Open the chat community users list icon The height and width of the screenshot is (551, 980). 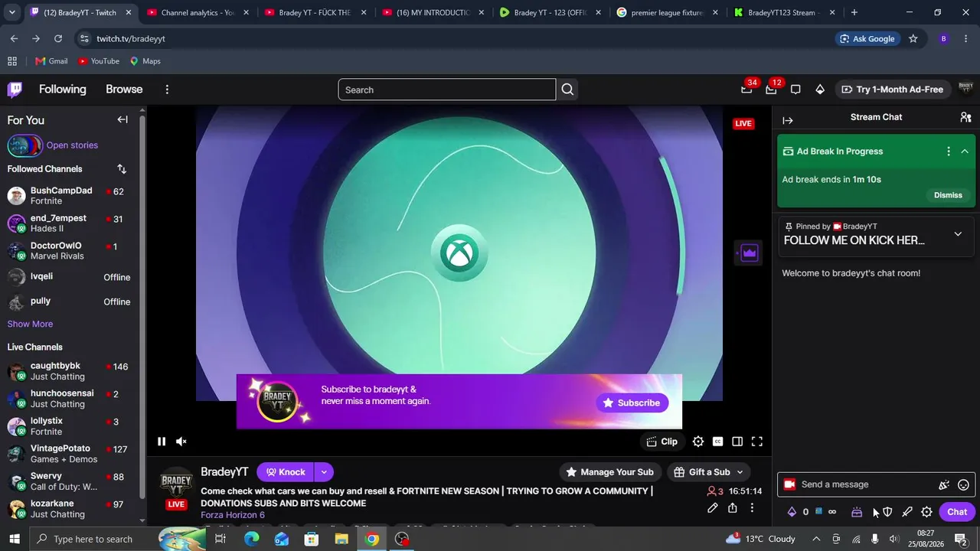pyautogui.click(x=965, y=117)
